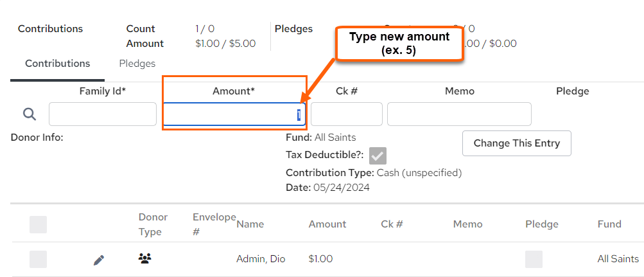Click into the Amount input field
Image resolution: width=644 pixels, height=277 pixels.
coord(234,114)
